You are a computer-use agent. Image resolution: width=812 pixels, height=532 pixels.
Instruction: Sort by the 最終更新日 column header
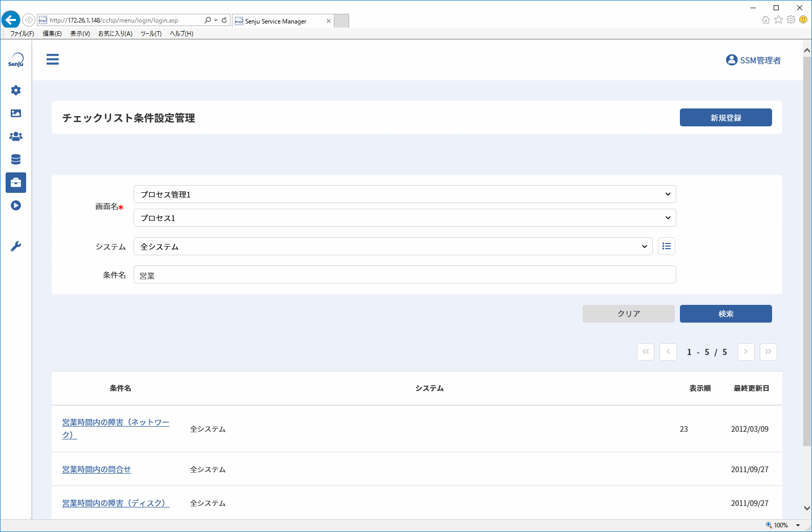point(751,388)
